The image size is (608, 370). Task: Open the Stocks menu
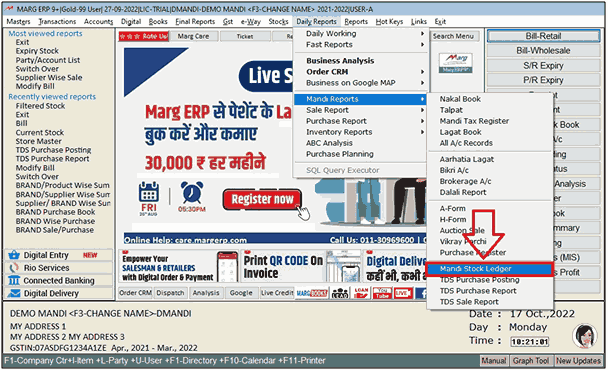point(278,21)
